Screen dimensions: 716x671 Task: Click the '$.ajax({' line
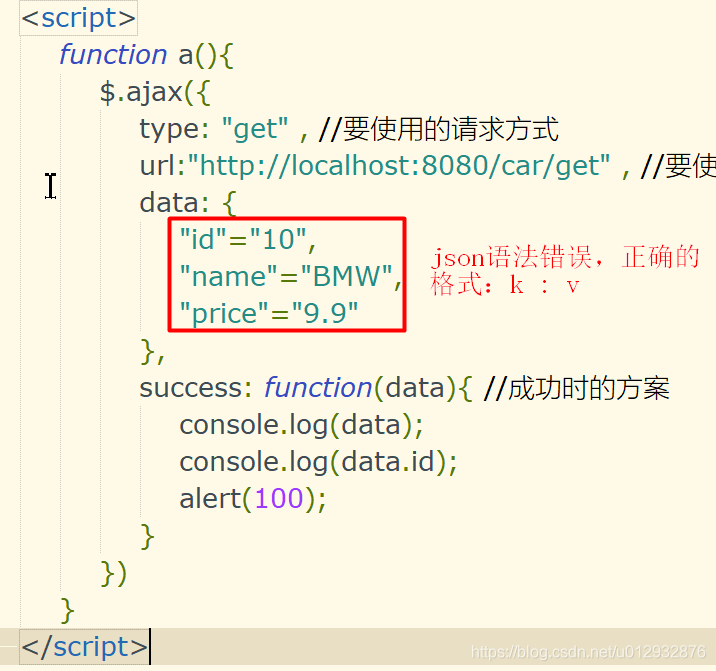point(155,93)
